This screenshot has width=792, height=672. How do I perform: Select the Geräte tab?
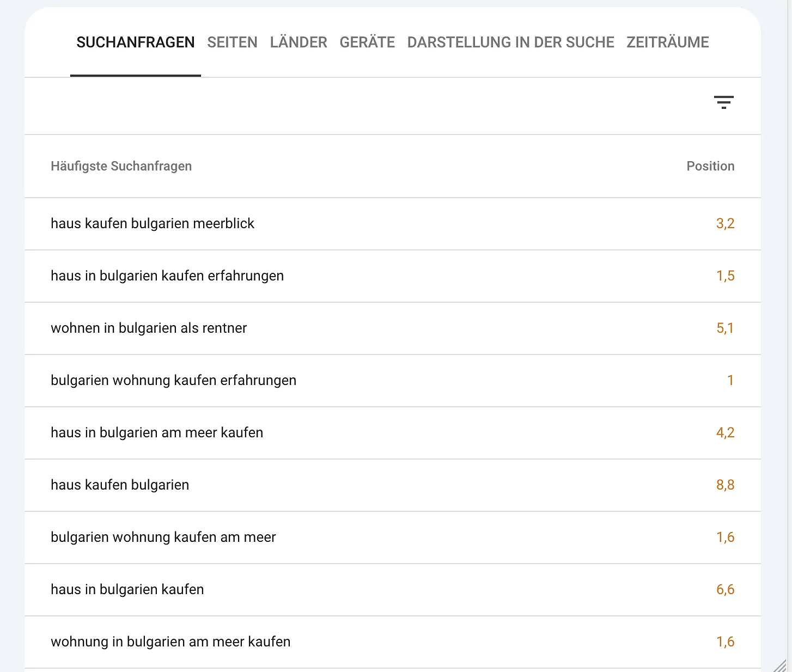[367, 42]
